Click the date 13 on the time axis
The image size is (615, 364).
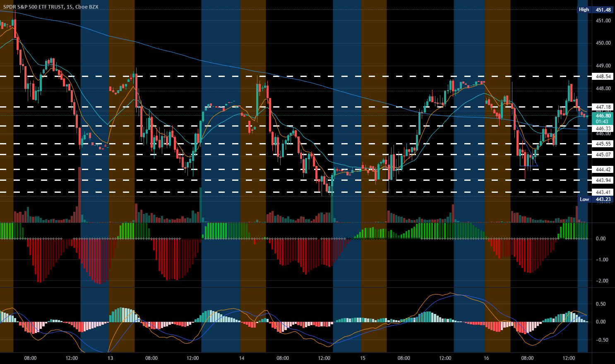coord(110,358)
